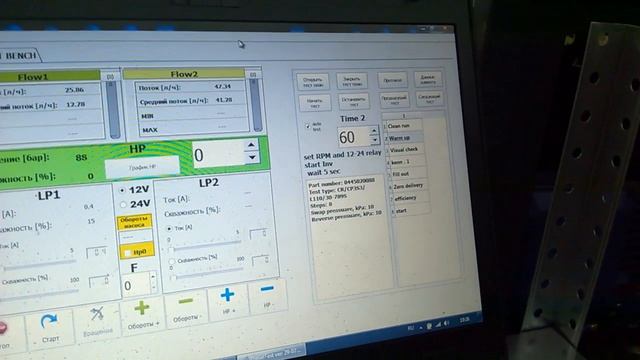Click the LP1 Ток [A] slider
This screenshot has height=360, width=640.
point(39,264)
